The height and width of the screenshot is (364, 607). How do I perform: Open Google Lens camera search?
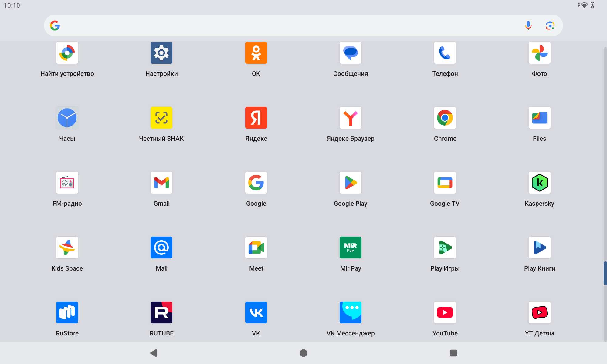550,25
